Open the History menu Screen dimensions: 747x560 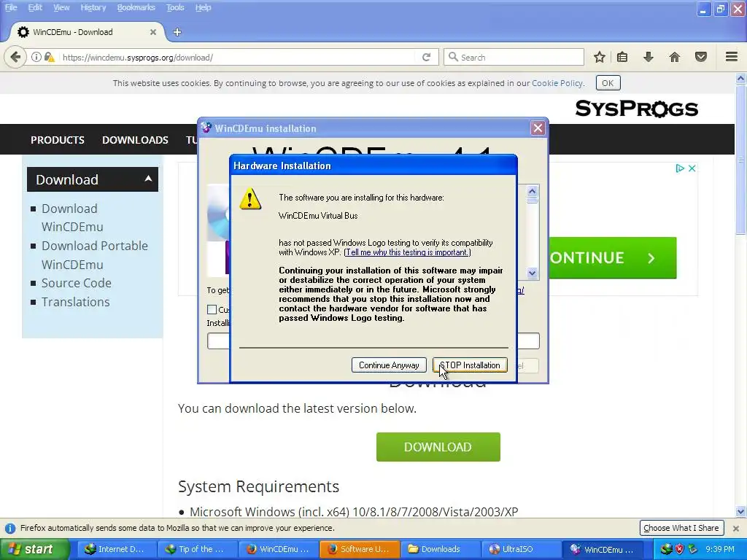tap(93, 7)
